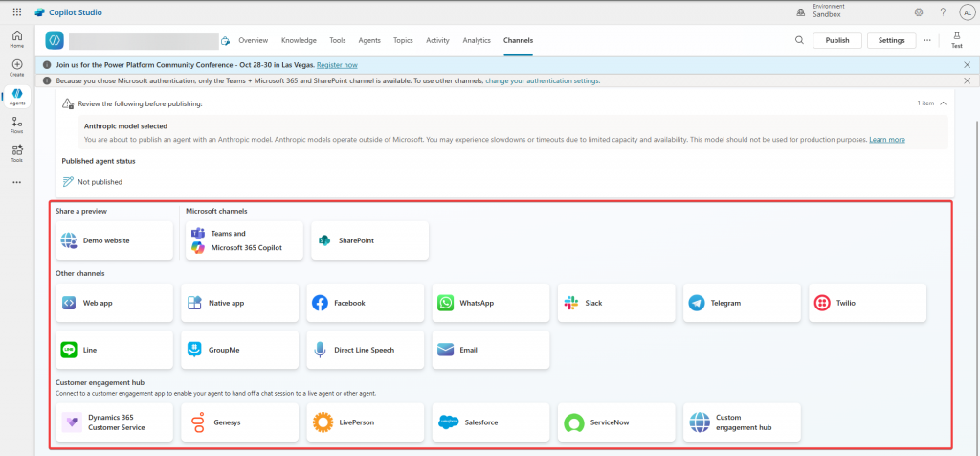Select the Slack channel
Viewport: 980px width, 456px height.
click(617, 303)
